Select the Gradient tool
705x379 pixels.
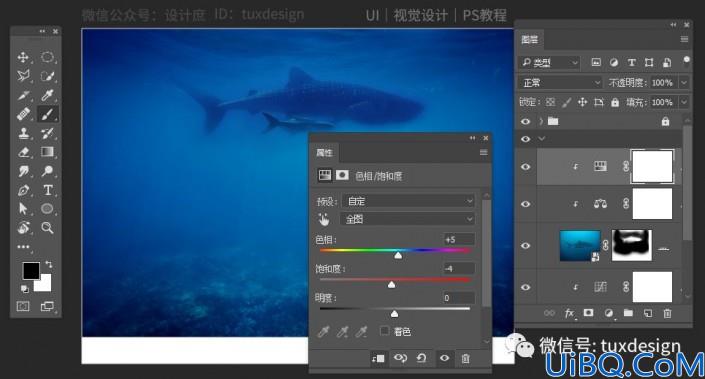(x=47, y=152)
